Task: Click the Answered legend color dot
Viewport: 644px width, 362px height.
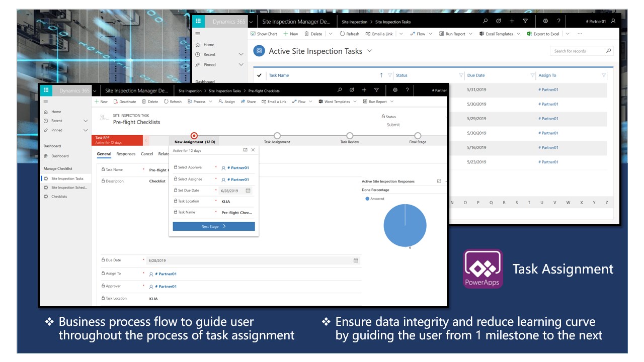Action: 367,199
